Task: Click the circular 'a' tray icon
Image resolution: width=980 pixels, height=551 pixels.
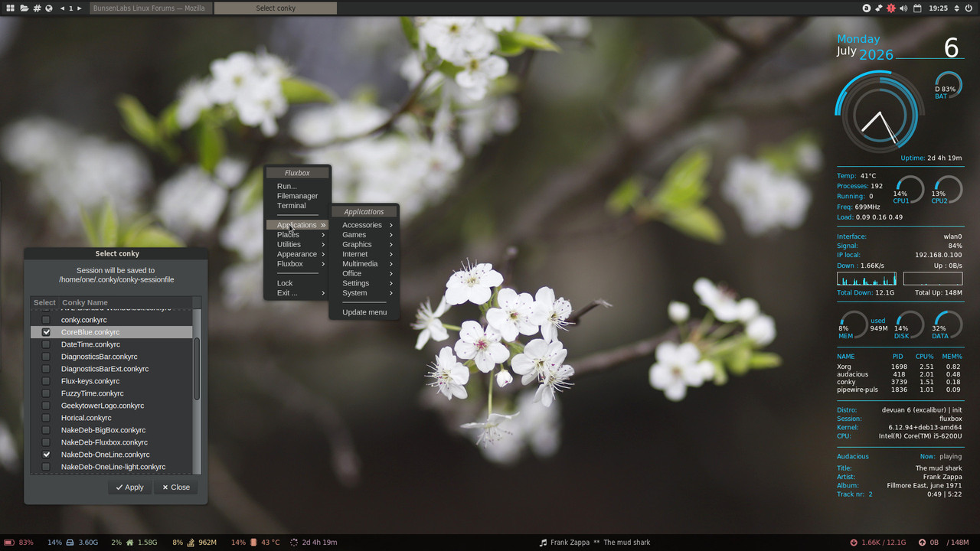Action: pos(867,8)
